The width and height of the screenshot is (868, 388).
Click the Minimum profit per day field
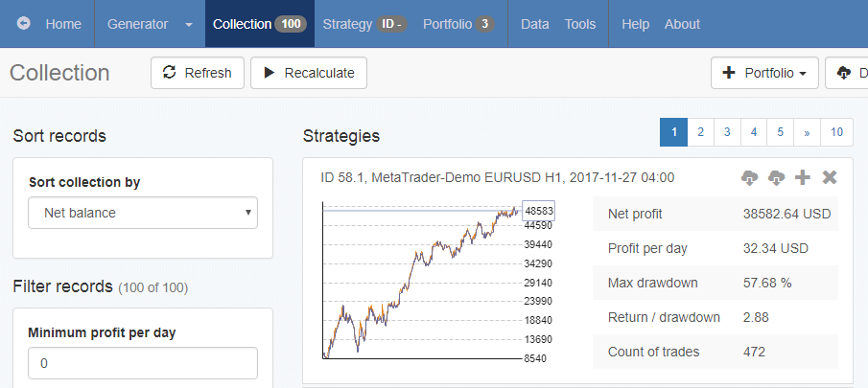coord(143,363)
